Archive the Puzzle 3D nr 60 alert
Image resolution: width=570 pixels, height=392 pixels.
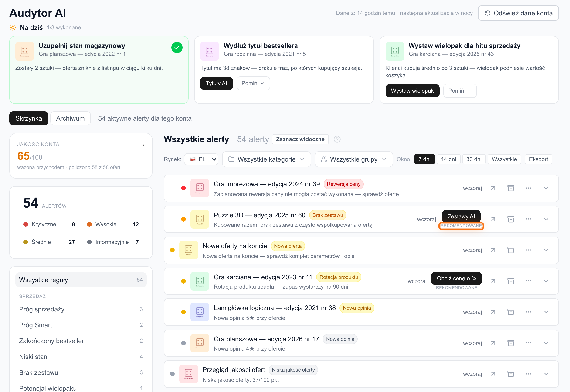(x=511, y=219)
